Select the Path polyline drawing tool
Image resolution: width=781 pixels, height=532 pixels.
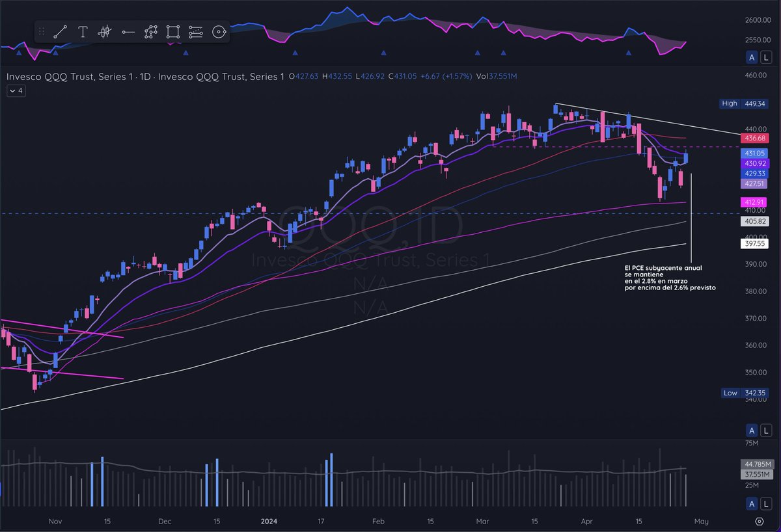pyautogui.click(x=151, y=31)
